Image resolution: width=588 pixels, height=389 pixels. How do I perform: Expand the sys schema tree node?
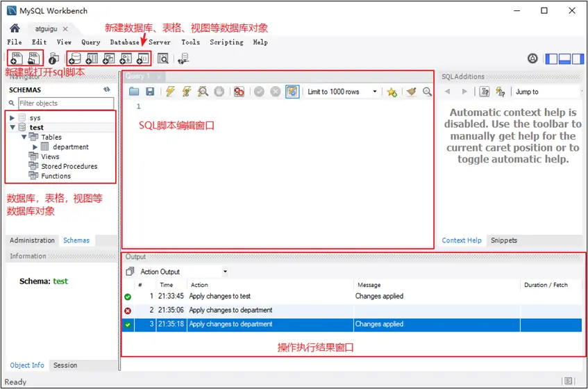(x=12, y=118)
